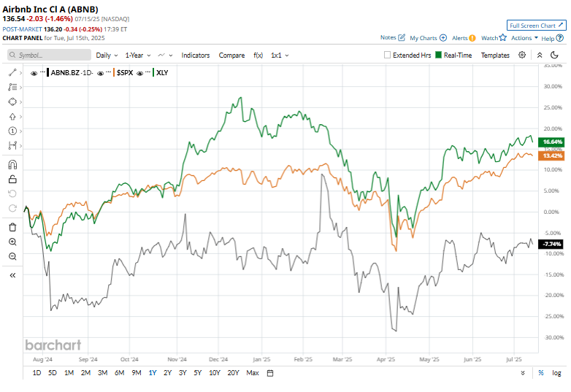Switch to dark mode moon icon

[x=554, y=55]
